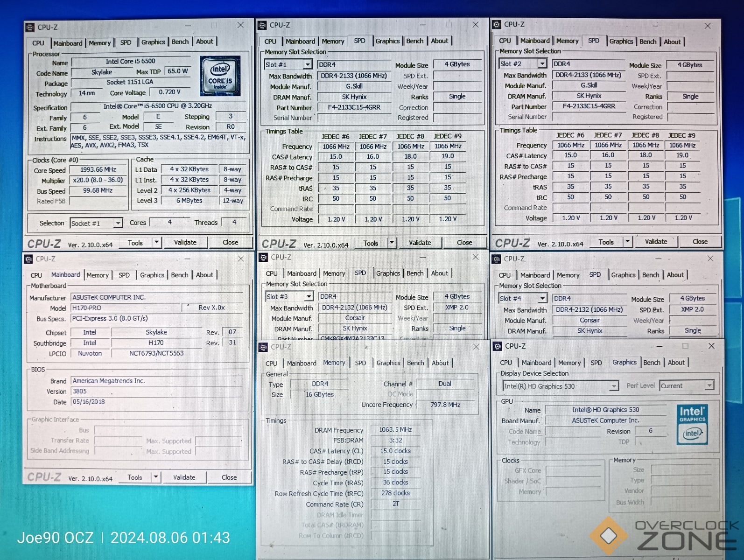This screenshot has height=560, width=744.
Task: Click the Board Manuf. ASUSTeK Computer Inc. field
Action: 605,420
